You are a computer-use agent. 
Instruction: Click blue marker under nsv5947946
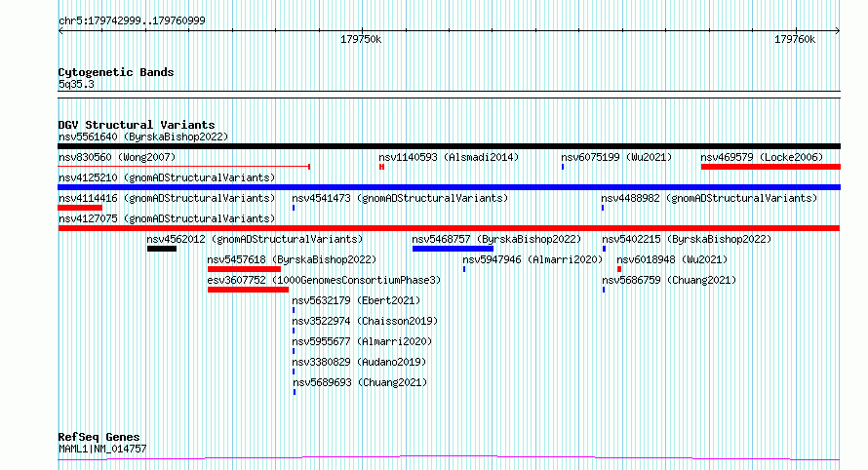click(464, 269)
